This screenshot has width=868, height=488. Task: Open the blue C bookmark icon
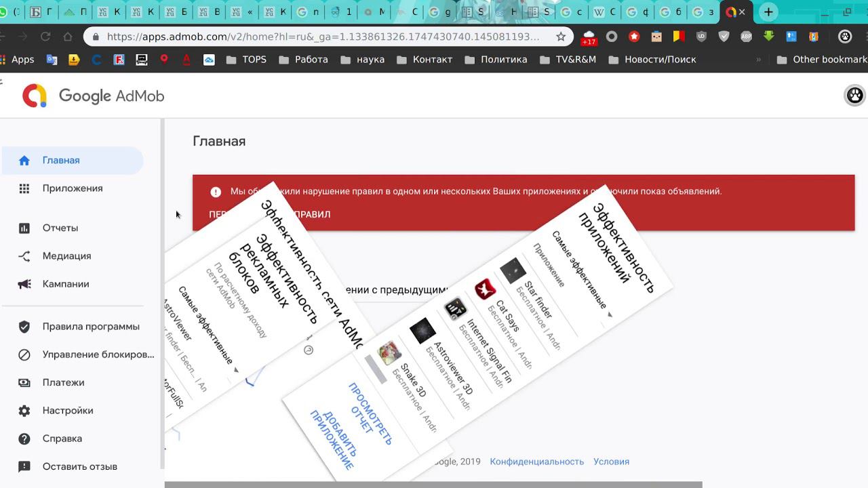tap(96, 60)
